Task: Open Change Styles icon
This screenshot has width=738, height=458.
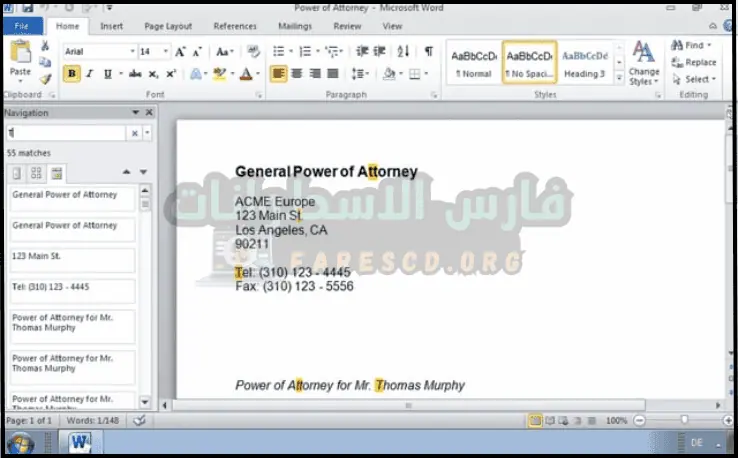Action: 644,63
